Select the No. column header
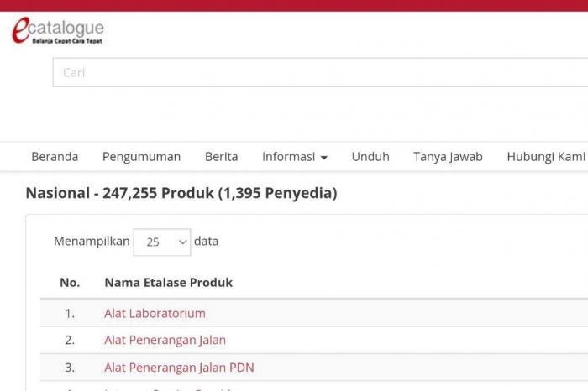Viewport: 588px width, 391px height. pos(70,283)
